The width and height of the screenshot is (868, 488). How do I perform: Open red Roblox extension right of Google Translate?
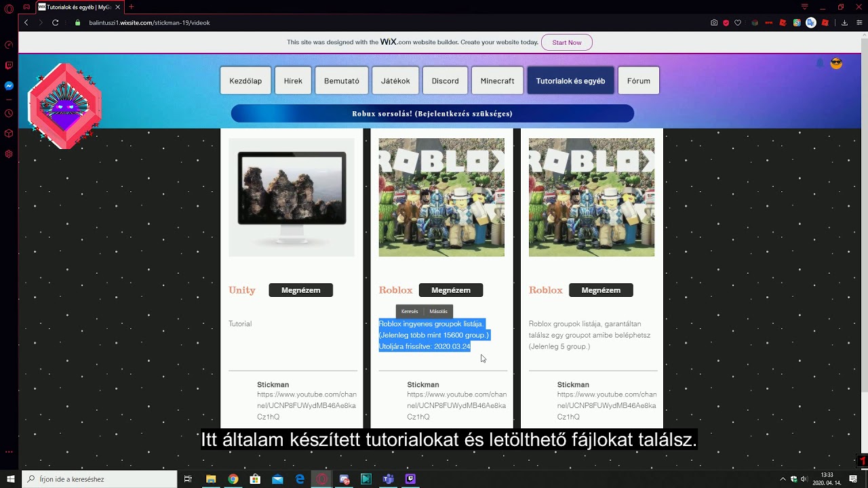[825, 22]
